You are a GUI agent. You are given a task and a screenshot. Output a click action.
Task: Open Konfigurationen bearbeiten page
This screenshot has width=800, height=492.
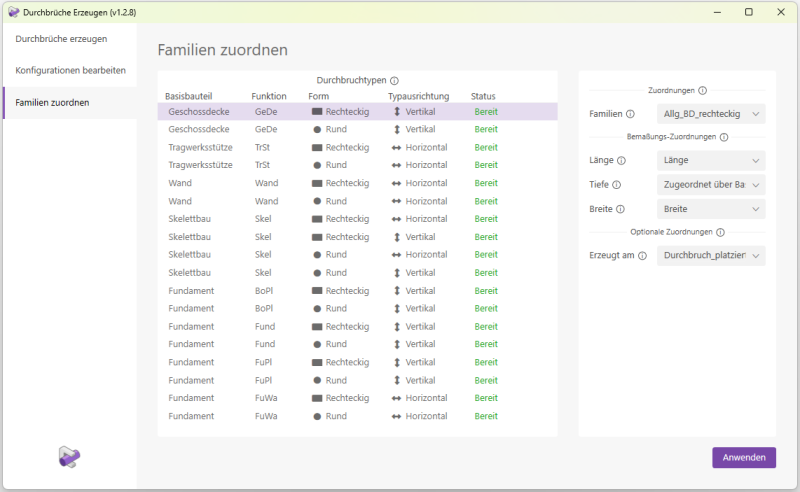click(70, 71)
